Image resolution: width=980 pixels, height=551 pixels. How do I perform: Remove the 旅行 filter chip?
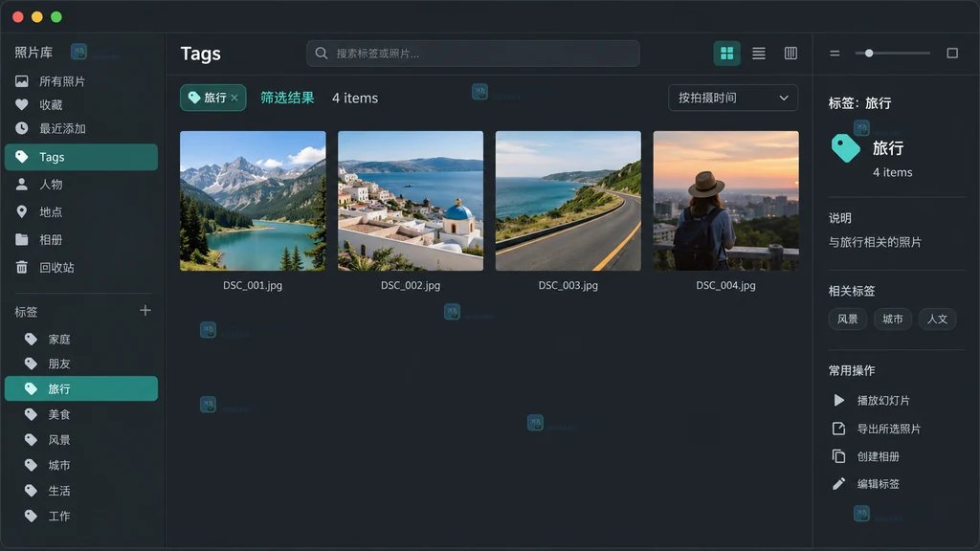(x=234, y=99)
